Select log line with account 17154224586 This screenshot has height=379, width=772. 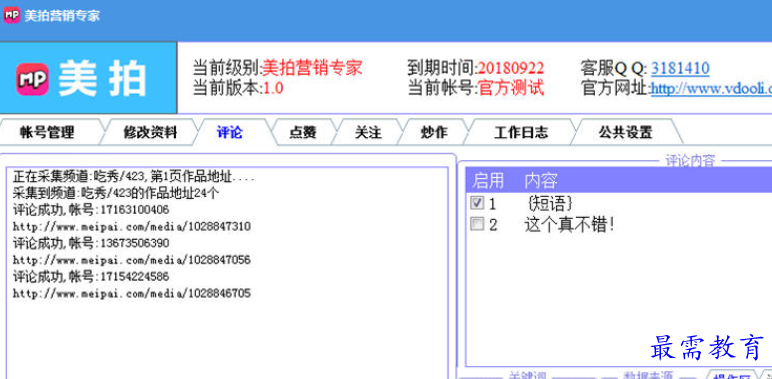tap(91, 276)
